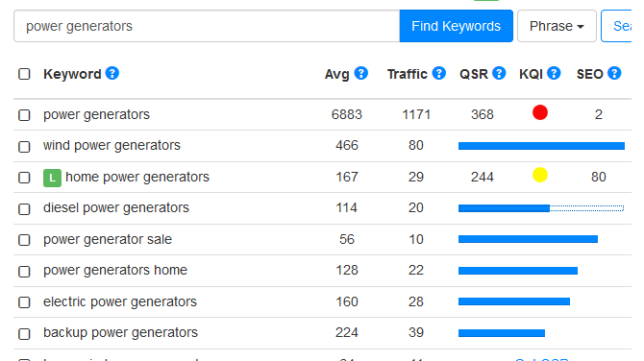
Task: Toggle the select-all keywords checkbox
Action: (24, 74)
